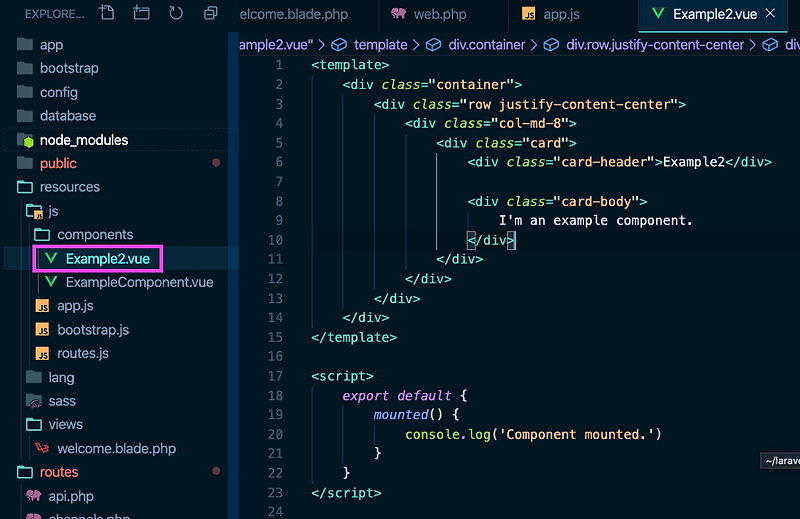Open Example2.vue in the file tree
Image resolution: width=800 pixels, height=519 pixels.
(107, 259)
